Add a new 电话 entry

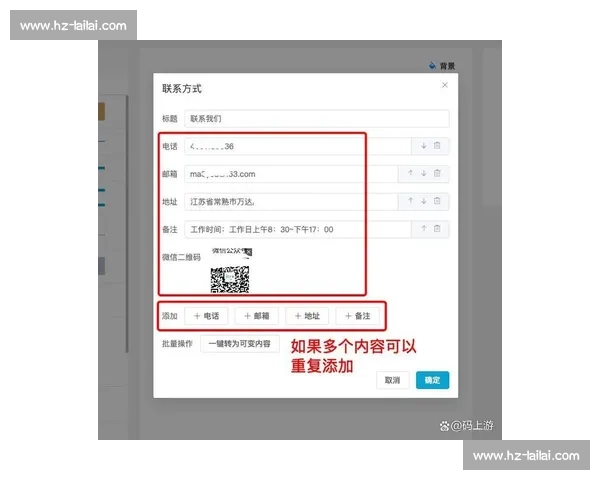(206, 316)
